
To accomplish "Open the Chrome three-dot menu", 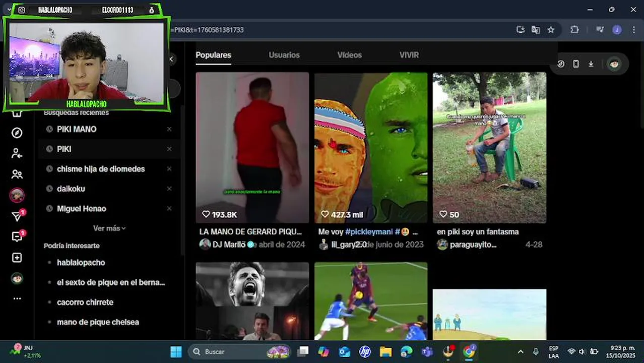I will 634,30.
